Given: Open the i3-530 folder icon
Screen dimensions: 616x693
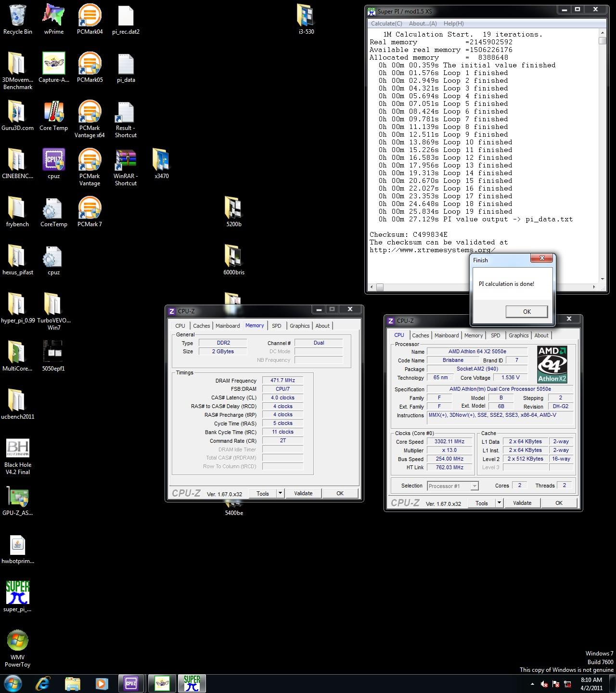Looking at the screenshot, I should pos(306,19).
